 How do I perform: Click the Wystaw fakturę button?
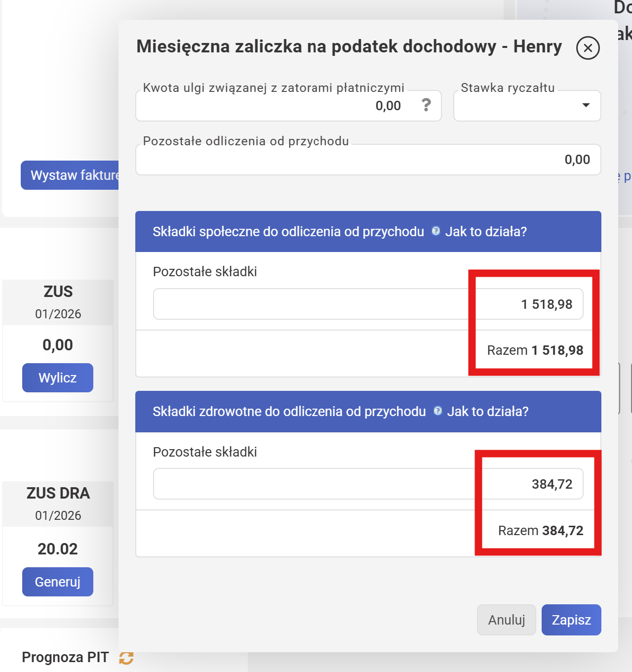(x=71, y=175)
